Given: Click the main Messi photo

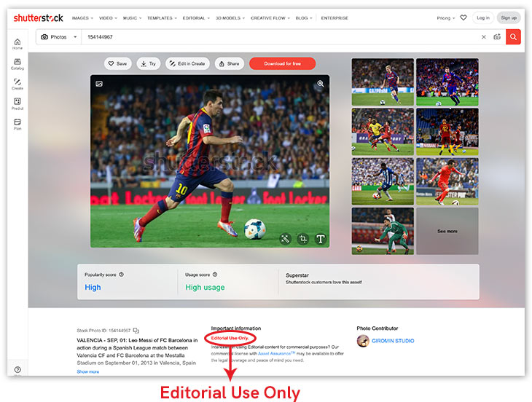Looking at the screenshot, I should pyautogui.click(x=210, y=161).
